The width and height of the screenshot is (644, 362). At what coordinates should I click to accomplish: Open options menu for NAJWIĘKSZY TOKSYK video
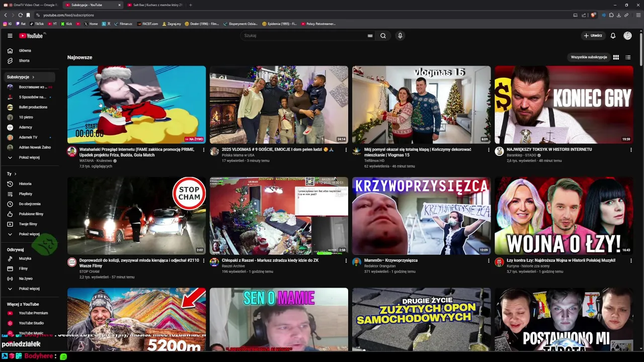[631, 150]
